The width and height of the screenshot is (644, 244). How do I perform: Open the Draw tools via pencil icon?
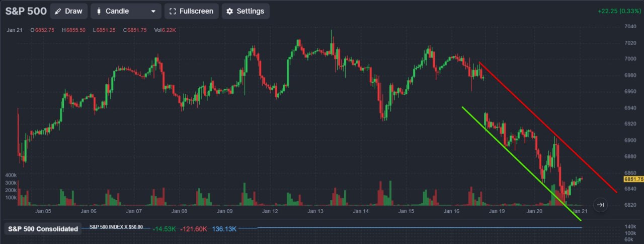coord(58,11)
